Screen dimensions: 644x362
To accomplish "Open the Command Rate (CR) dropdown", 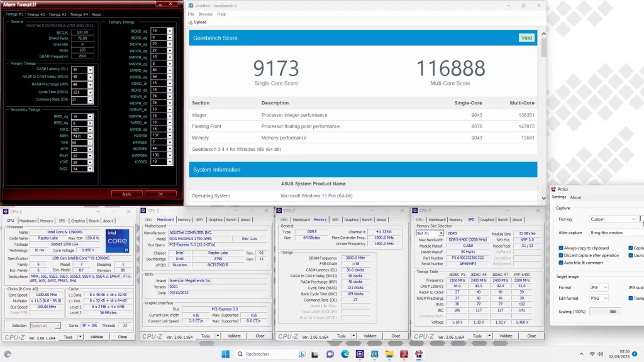I will coord(90,100).
